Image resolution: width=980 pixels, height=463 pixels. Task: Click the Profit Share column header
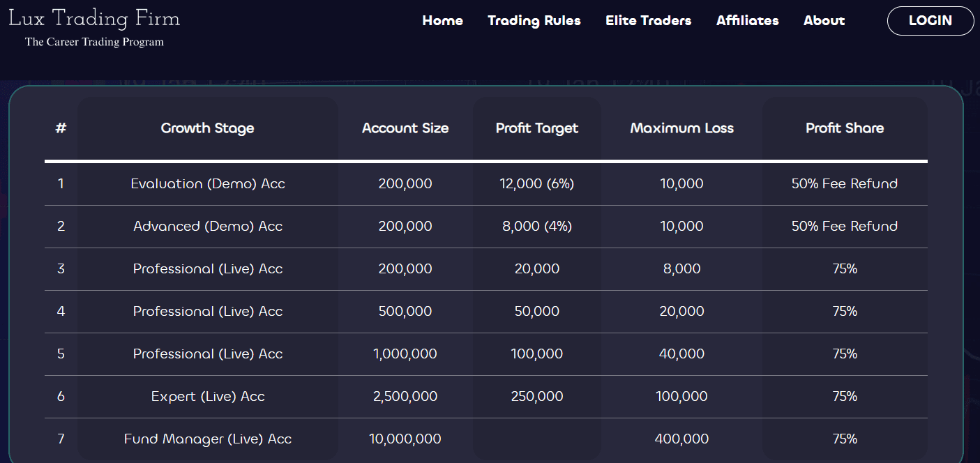(845, 128)
